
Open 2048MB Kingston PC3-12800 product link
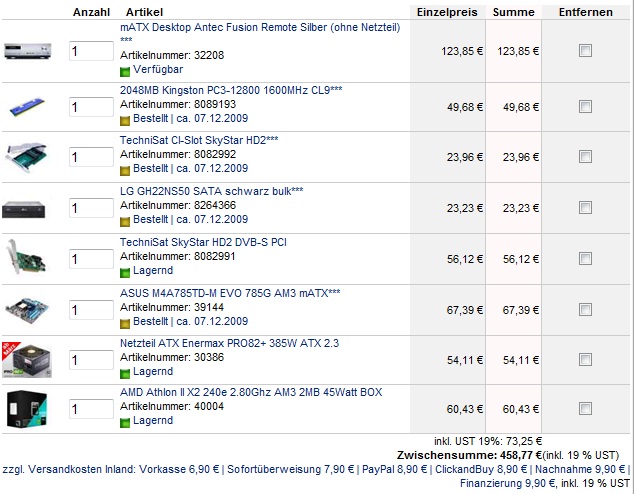231,90
